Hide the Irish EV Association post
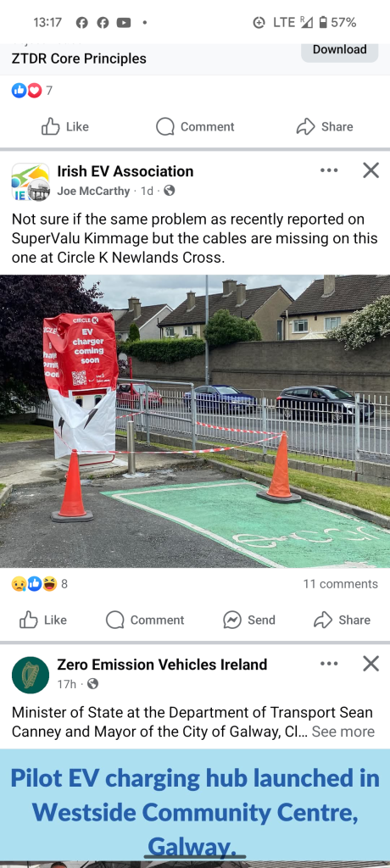 point(370,170)
